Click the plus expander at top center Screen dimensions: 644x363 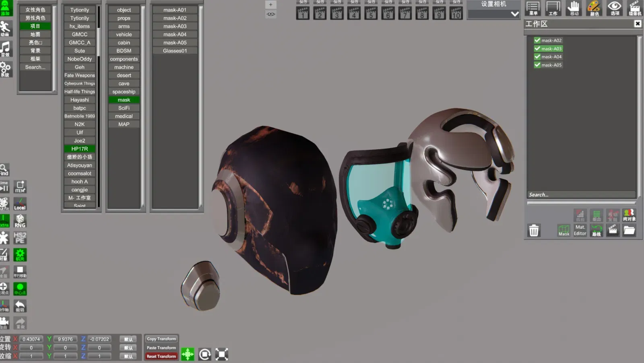coord(270,4)
